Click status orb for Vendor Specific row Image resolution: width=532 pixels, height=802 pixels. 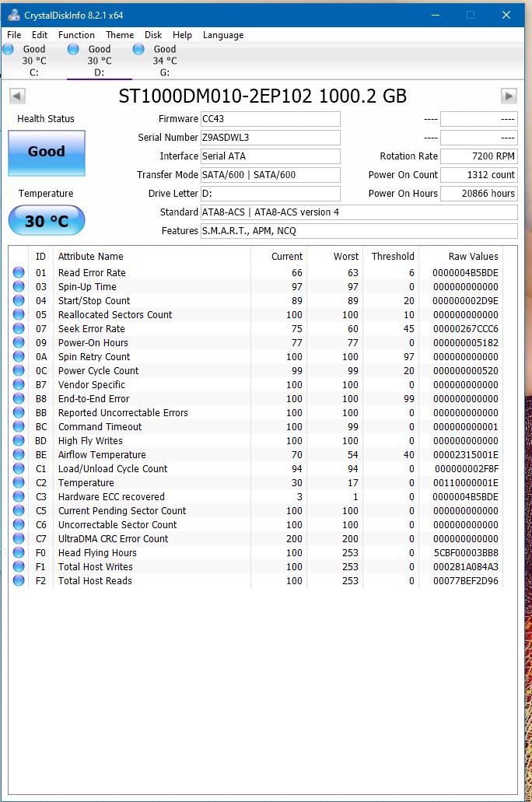tap(19, 384)
